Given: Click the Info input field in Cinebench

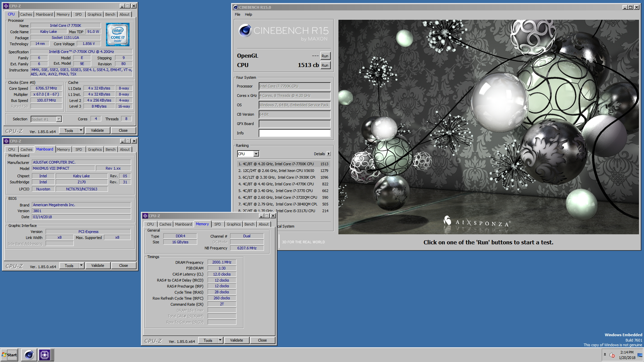Looking at the screenshot, I should 294,133.
